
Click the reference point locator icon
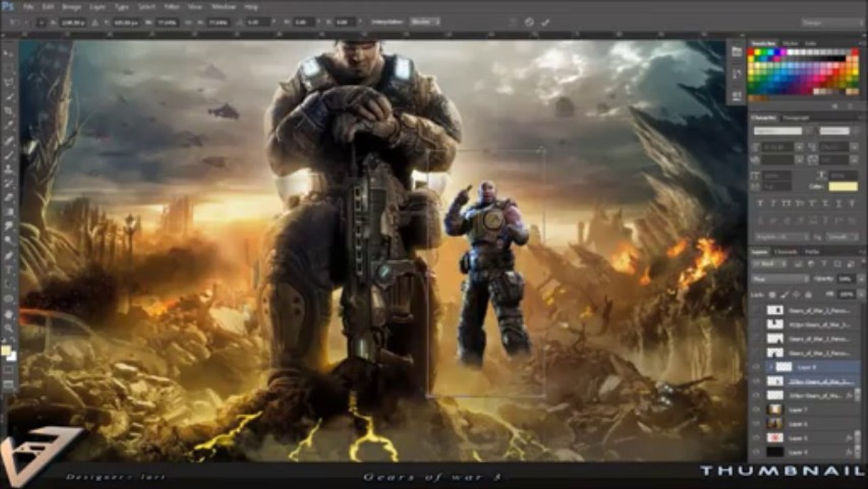tap(41, 22)
